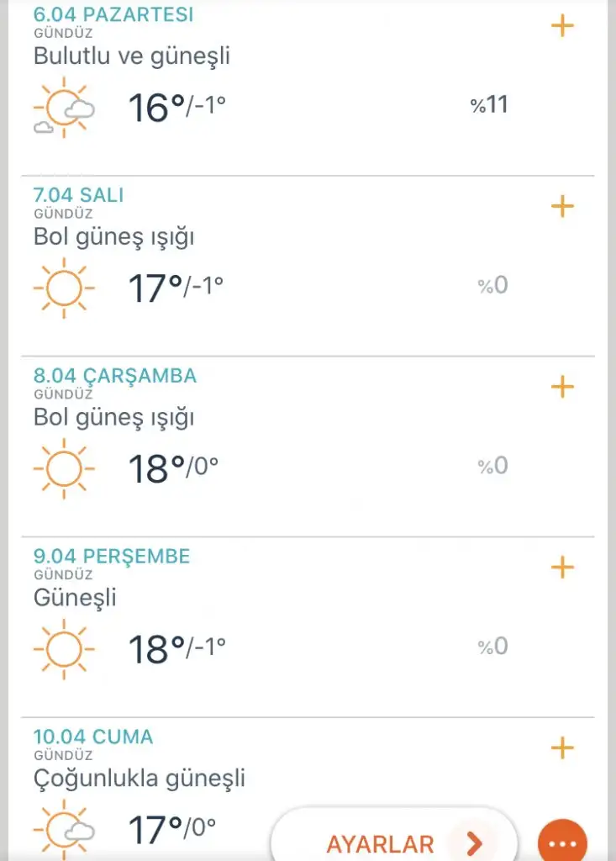Screen dimensions: 616x861
Task: Tap the partly cloudy icon for Cuma
Action: click(64, 829)
